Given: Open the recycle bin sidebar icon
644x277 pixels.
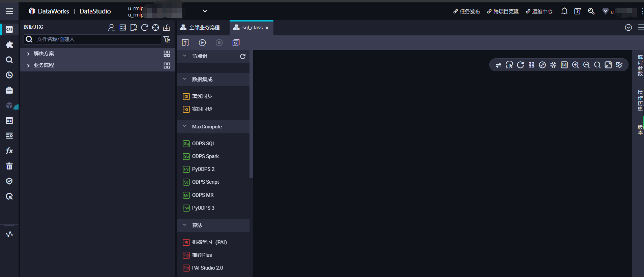Looking at the screenshot, I should pos(9,166).
